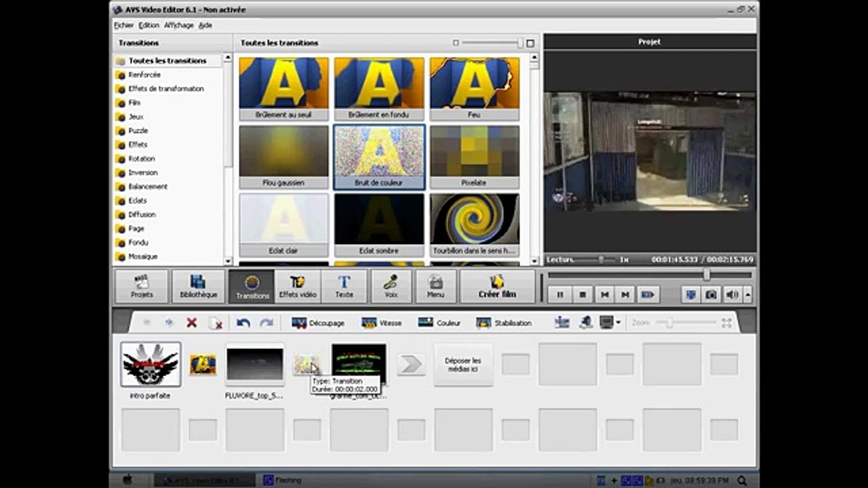Expand the volume arrow next to speaker
868x488 pixels.
pyautogui.click(x=748, y=295)
